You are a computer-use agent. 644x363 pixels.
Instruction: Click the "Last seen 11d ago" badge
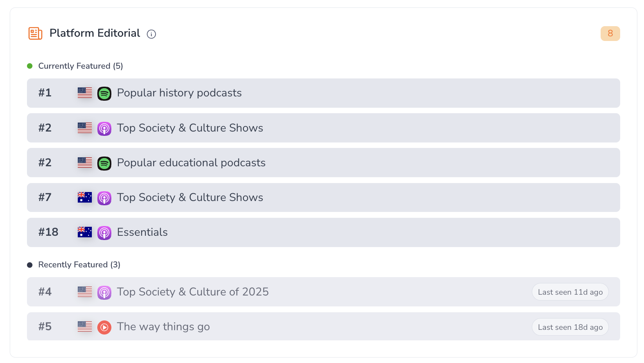pos(570,292)
